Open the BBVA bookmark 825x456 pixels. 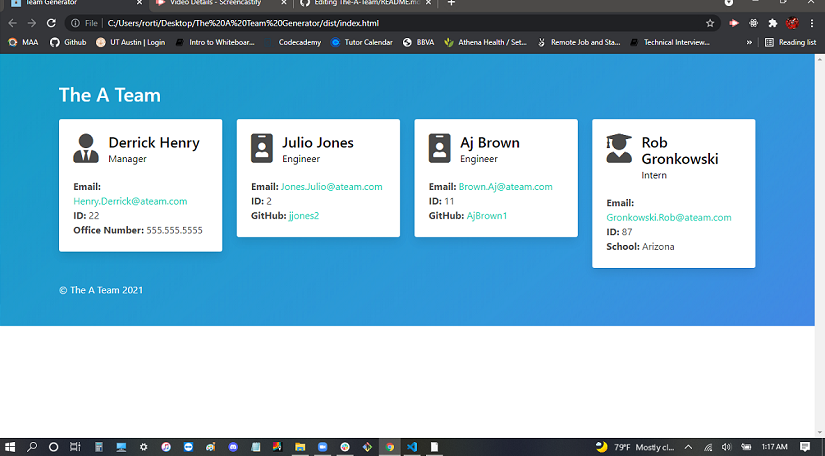coord(419,42)
